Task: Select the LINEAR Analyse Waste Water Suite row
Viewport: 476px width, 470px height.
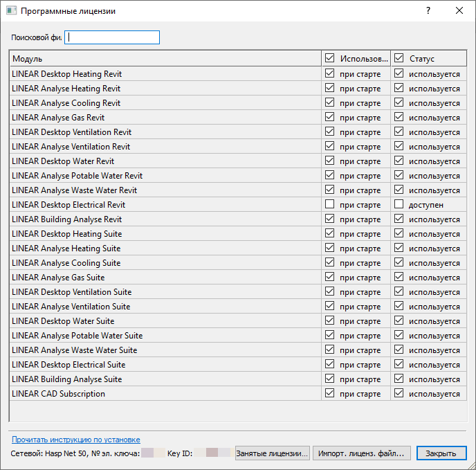Action: click(238, 350)
